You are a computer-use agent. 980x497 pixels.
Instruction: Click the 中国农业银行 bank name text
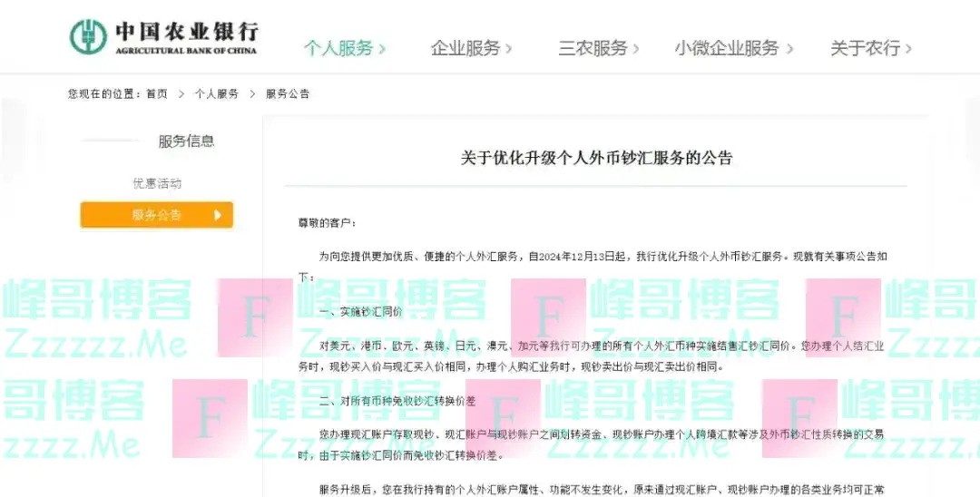pos(186,32)
